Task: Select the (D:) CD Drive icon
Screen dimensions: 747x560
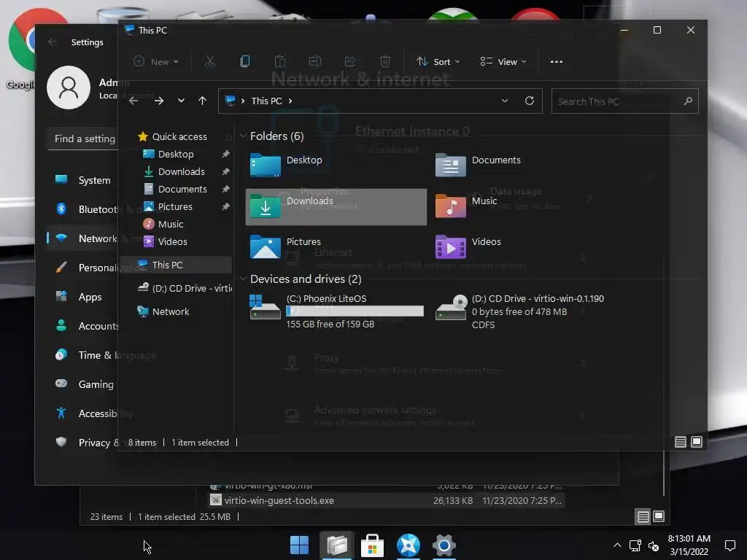Action: click(x=451, y=308)
